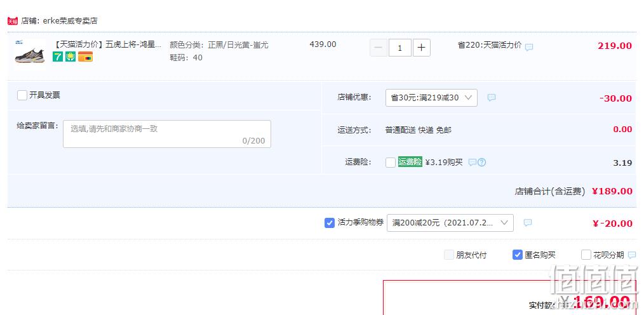Click comment icon next to 省220:天猫活力价
This screenshot has width=644, height=315.
[x=529, y=47]
